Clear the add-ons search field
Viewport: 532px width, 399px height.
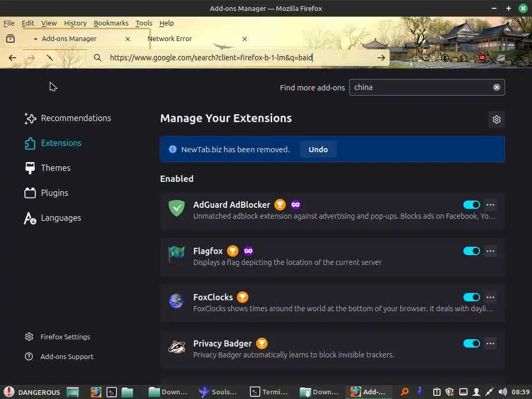coord(496,87)
